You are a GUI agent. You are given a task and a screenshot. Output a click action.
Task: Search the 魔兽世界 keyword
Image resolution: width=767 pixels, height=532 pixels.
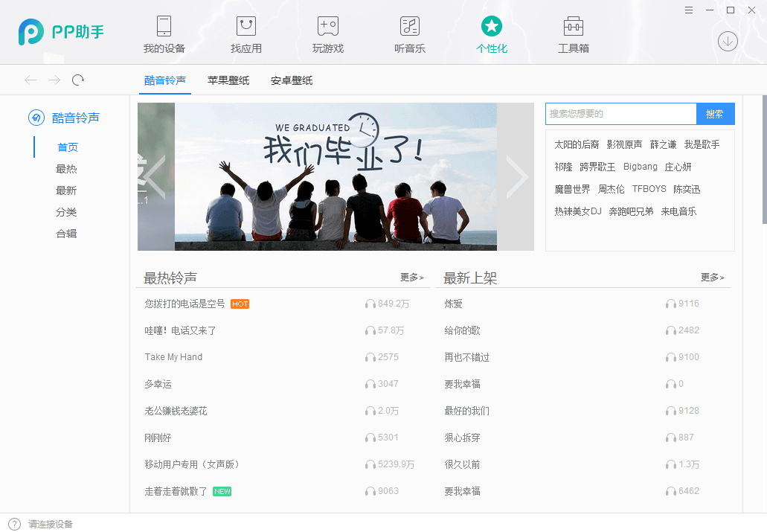[x=572, y=189]
